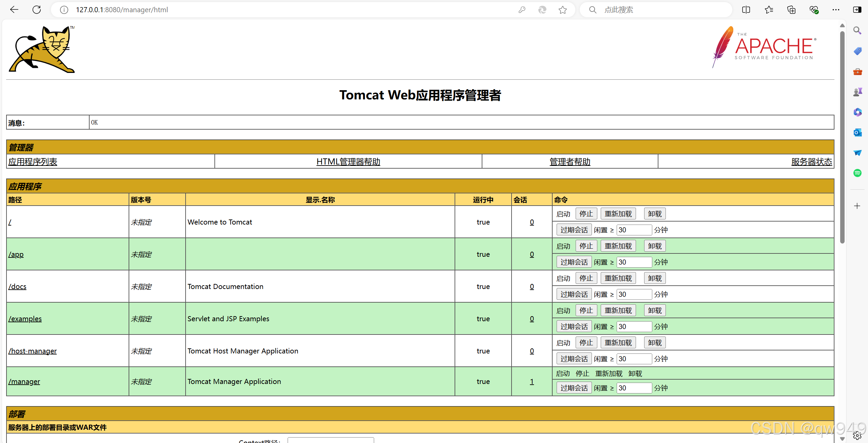Screen dimensions: 868x443
Task: Open the 服务器状态 link
Action: pos(811,162)
